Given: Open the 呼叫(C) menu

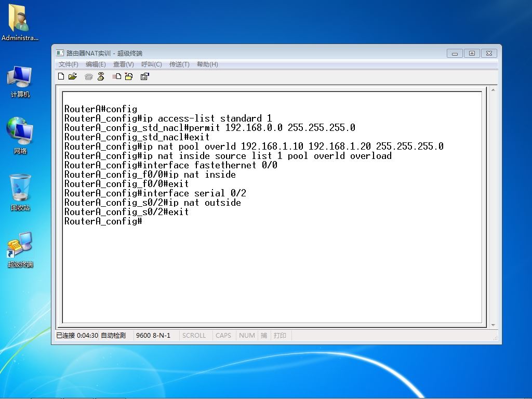Looking at the screenshot, I should click(x=151, y=64).
